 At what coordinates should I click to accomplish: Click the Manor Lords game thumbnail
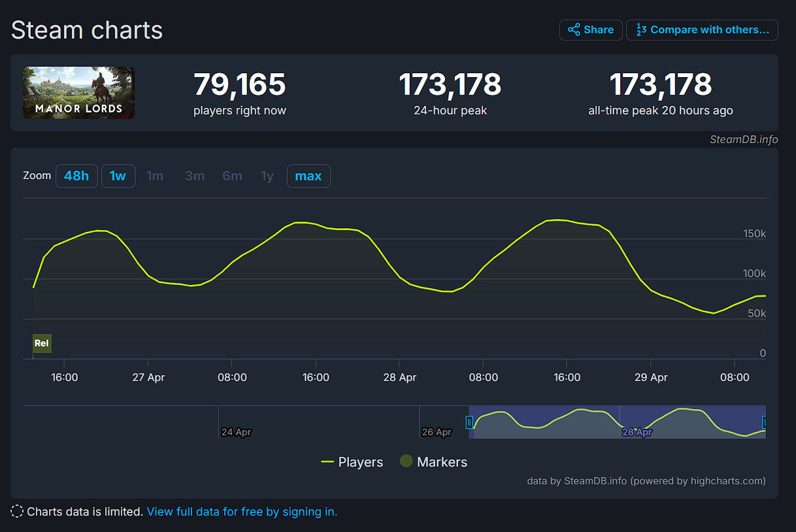(x=78, y=93)
